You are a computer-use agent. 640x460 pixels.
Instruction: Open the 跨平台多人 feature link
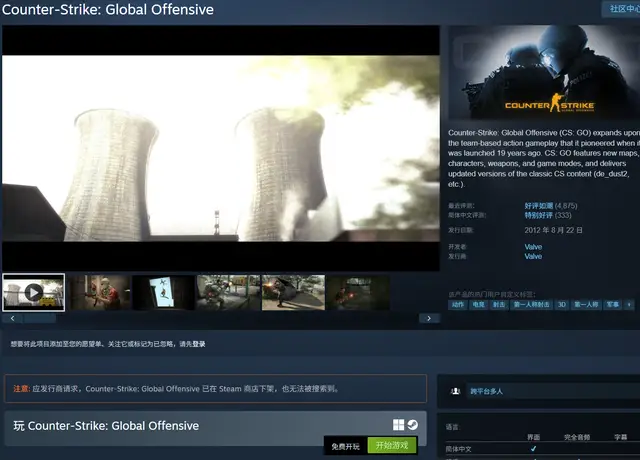coord(486,391)
